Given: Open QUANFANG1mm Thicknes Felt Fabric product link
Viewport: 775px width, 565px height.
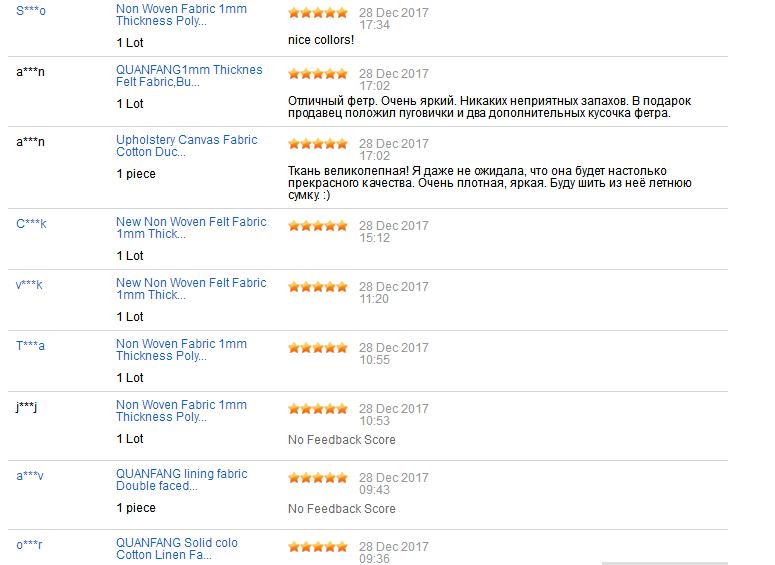Looking at the screenshot, I should click(189, 76).
